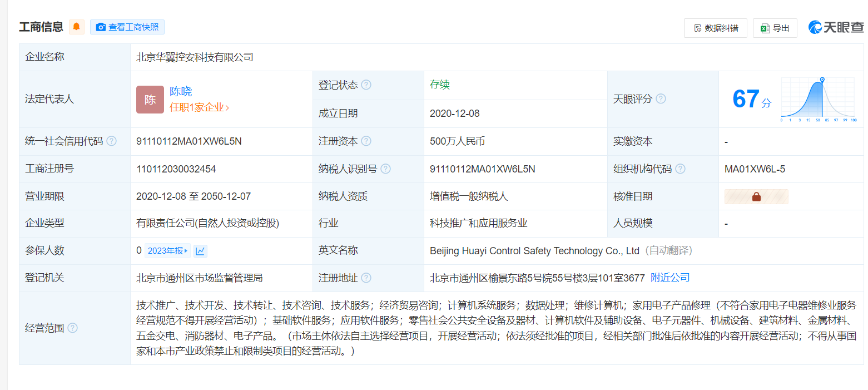Click the 存续 status text
Viewport: 868px width, 390px height.
point(439,85)
